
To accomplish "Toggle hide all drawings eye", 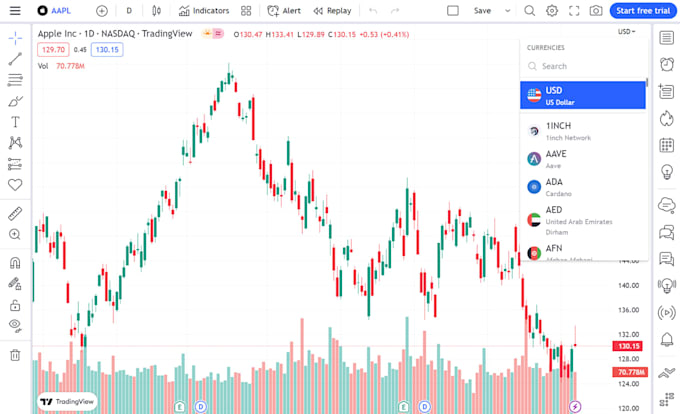I will 15,325.
